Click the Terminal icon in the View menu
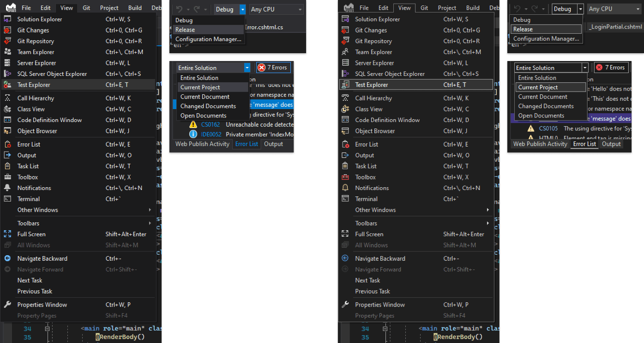Viewport: 644px width, 343px height. click(8, 199)
